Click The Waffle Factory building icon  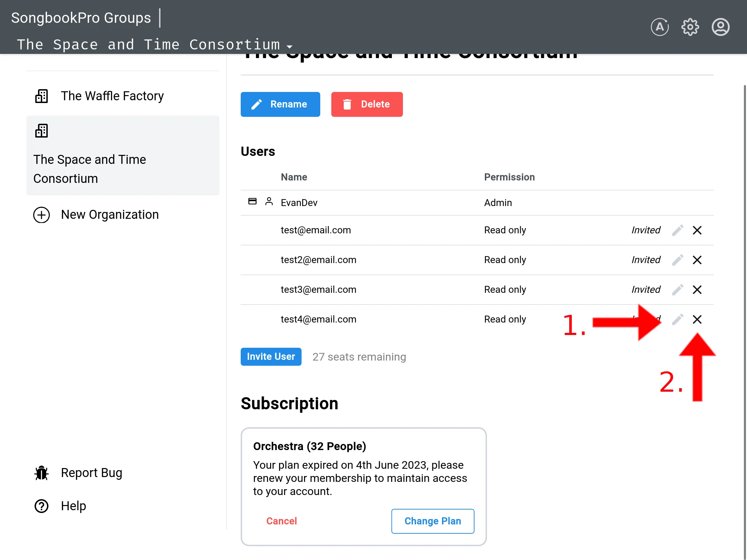[x=41, y=96]
